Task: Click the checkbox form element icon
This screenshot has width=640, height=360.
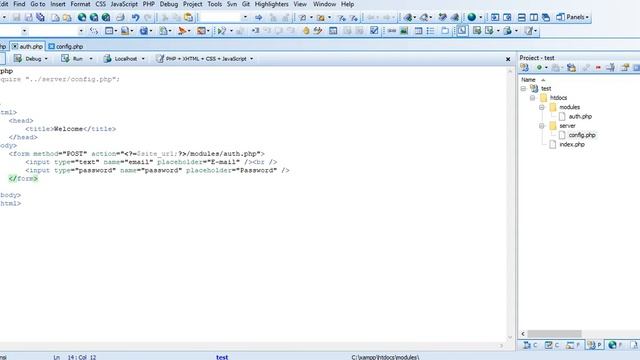Action: pos(374,31)
